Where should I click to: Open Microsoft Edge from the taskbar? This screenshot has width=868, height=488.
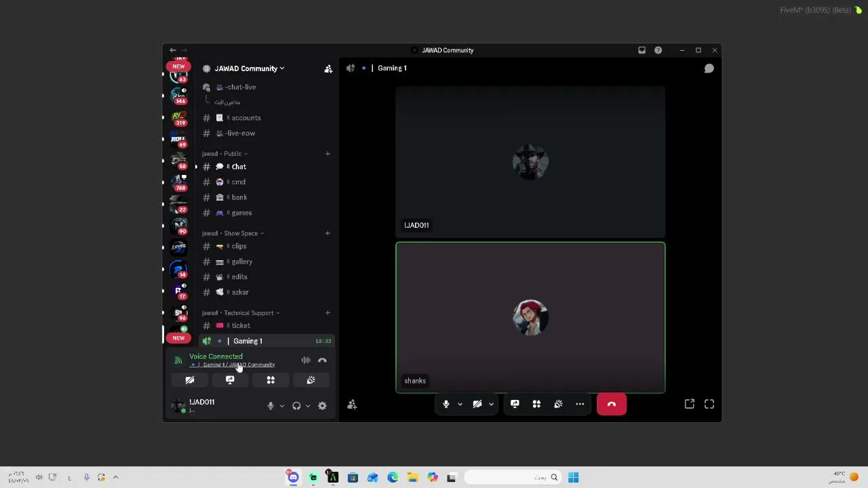[393, 478]
